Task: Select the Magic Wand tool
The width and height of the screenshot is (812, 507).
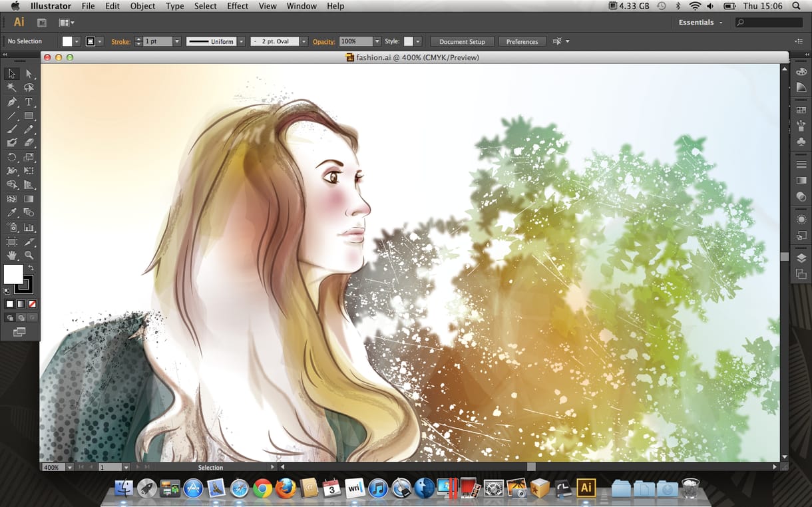Action: click(x=12, y=87)
